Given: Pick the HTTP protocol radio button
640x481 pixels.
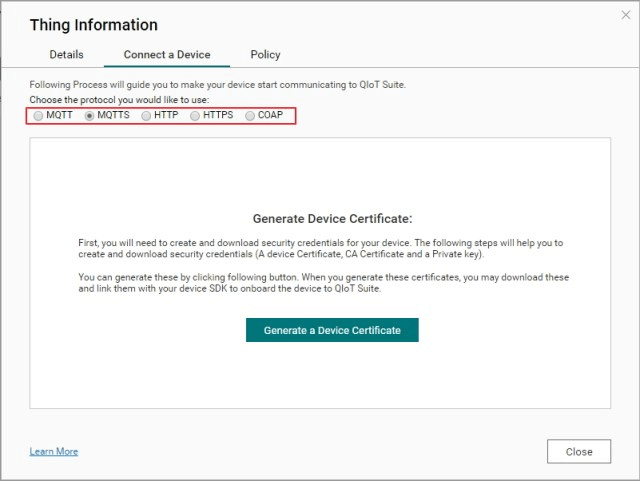Looking at the screenshot, I should (x=147, y=116).
